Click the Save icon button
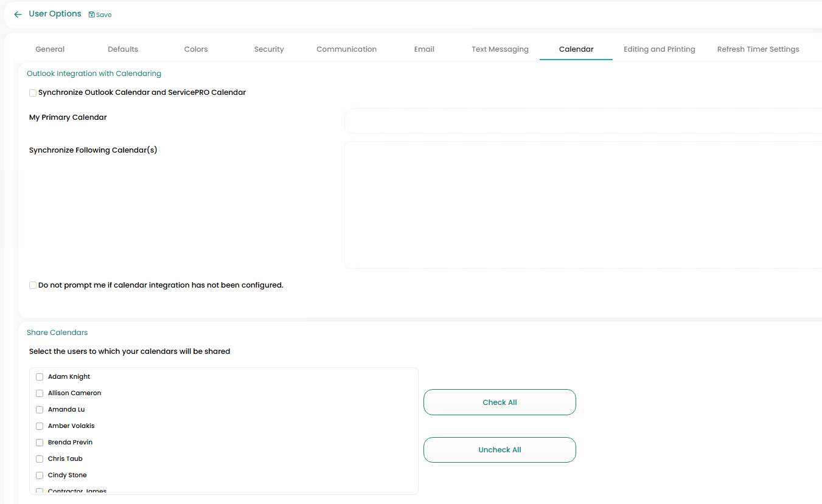The width and height of the screenshot is (822, 504). coord(100,15)
